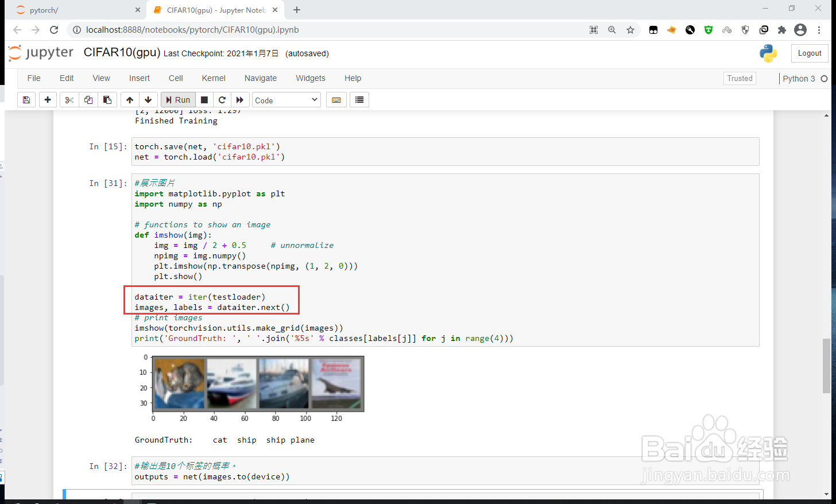
Task: Paste cells below icon
Action: click(107, 100)
